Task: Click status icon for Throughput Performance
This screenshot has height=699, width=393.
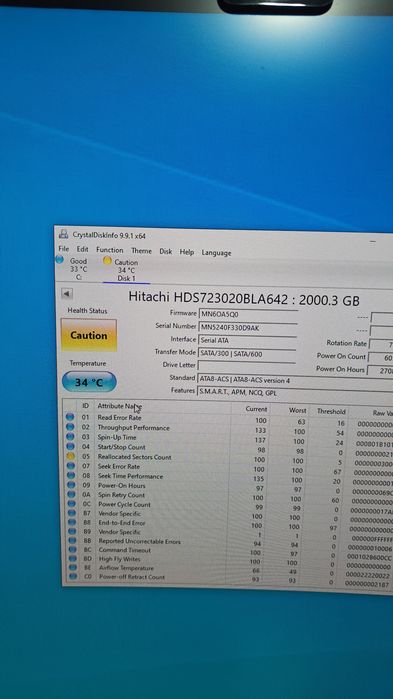Action: click(x=70, y=427)
